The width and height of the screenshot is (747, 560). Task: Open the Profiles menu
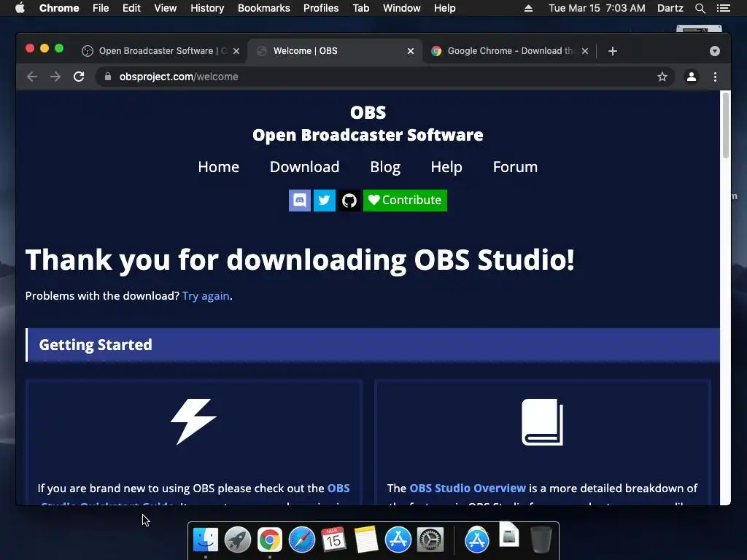(321, 8)
